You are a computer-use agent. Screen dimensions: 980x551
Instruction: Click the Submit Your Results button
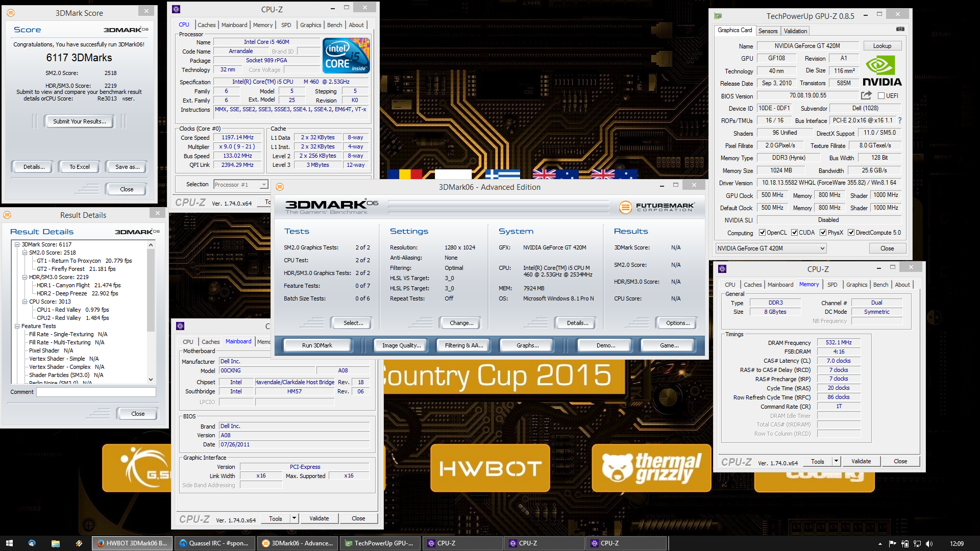tap(80, 121)
